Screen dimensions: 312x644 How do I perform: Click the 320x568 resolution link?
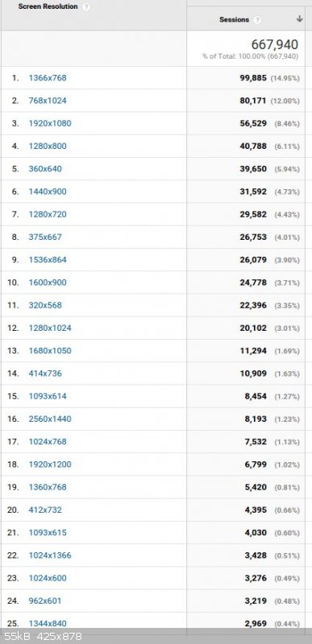45,305
